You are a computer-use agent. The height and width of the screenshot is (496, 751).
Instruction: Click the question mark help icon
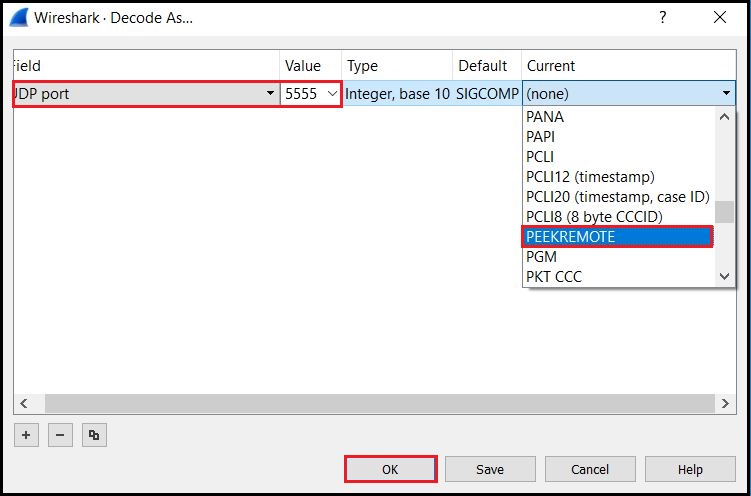pos(662,17)
